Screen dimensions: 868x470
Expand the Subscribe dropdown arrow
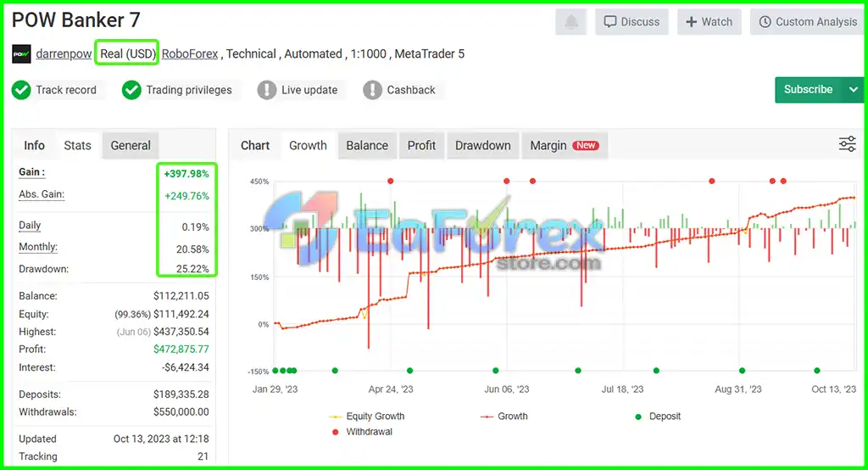click(x=853, y=90)
